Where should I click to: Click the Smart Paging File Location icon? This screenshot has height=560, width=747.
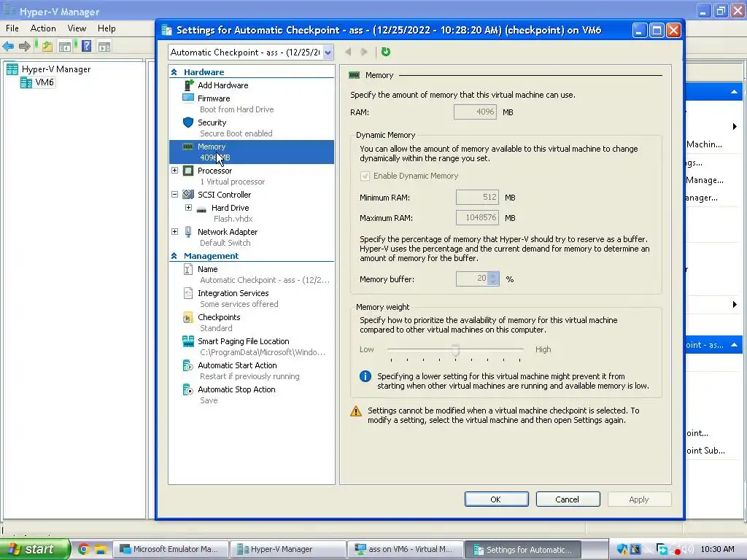coord(188,341)
